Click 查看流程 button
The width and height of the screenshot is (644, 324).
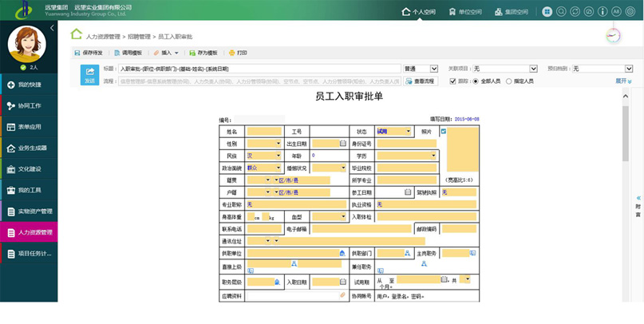(421, 81)
